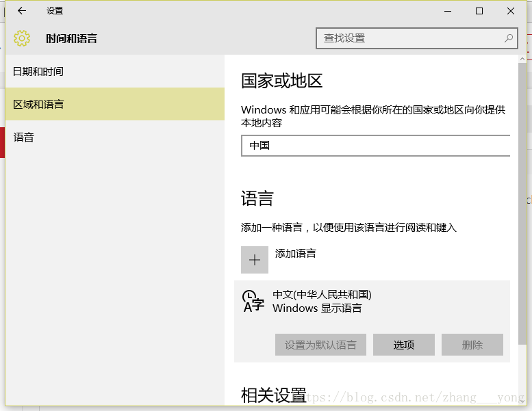Click the vertical scrollbar thumb
532x411 pixels.
(522, 203)
